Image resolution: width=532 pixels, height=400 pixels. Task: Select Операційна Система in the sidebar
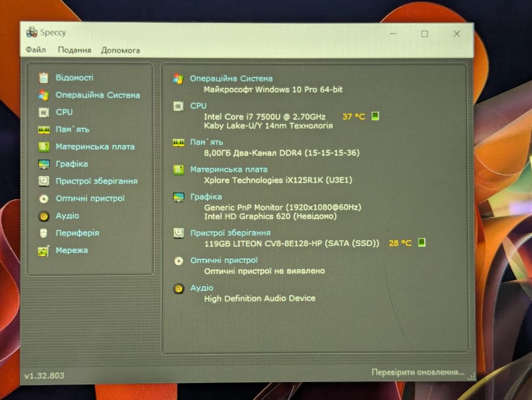[x=98, y=95]
